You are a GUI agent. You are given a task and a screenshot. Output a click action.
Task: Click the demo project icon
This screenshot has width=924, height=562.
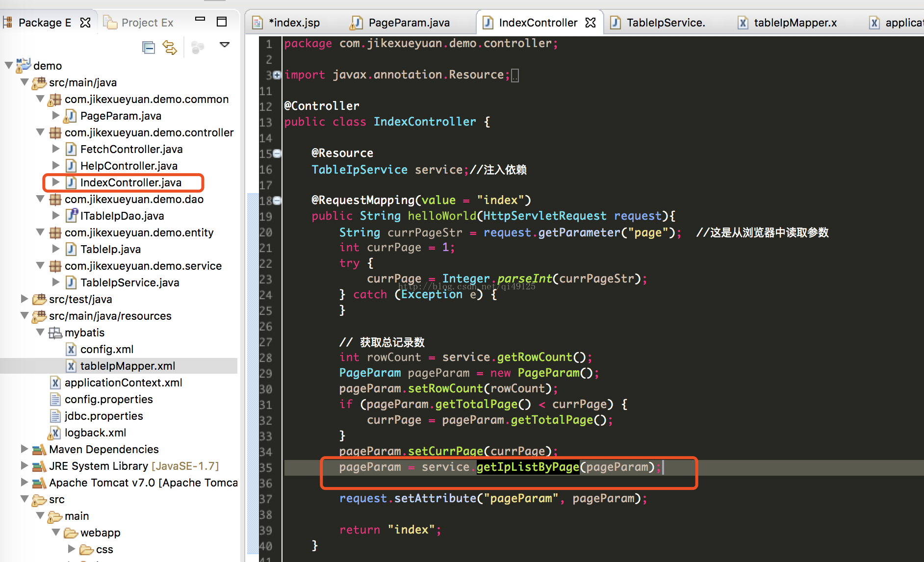pyautogui.click(x=24, y=65)
